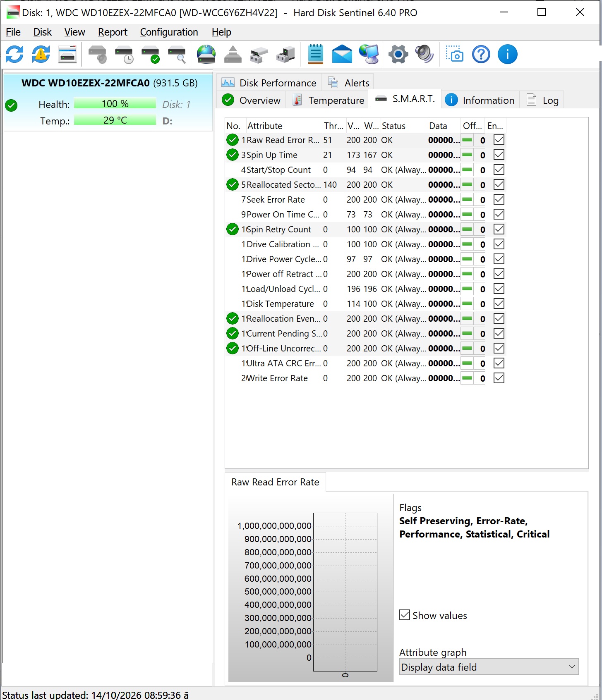
Task: Click the green Health 100 % bar
Action: pyautogui.click(x=115, y=104)
